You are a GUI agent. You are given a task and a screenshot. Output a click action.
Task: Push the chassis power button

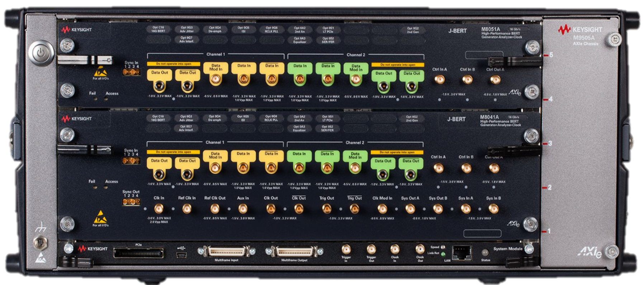pyautogui.click(x=41, y=53)
